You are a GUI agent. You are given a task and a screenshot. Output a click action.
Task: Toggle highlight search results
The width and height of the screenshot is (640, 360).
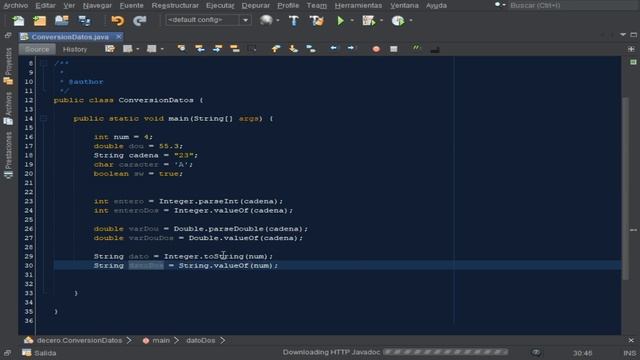235,49
